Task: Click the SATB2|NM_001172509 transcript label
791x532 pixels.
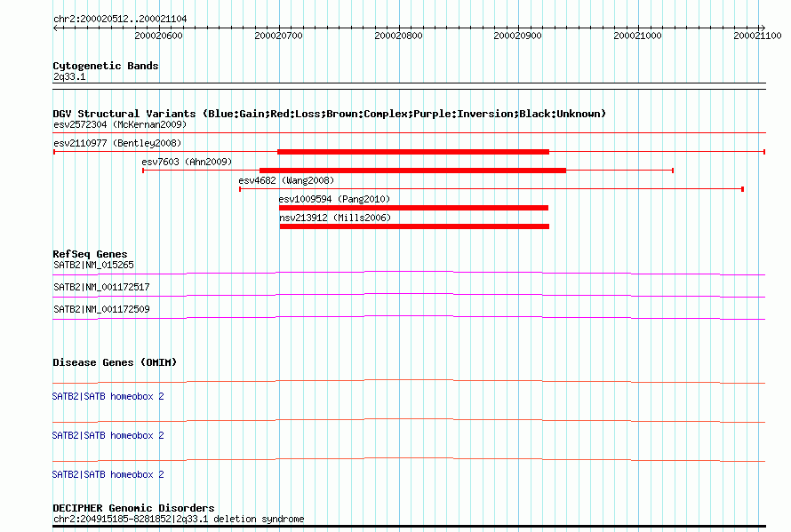Action: pos(101,310)
